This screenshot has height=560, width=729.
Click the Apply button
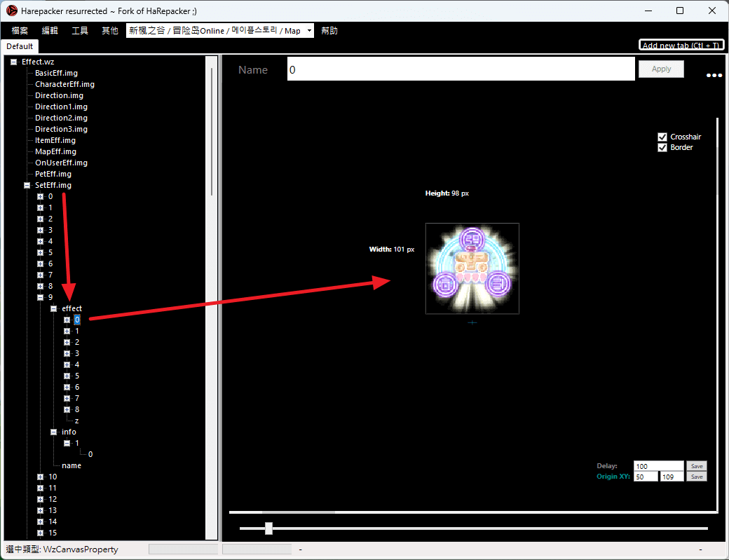661,69
